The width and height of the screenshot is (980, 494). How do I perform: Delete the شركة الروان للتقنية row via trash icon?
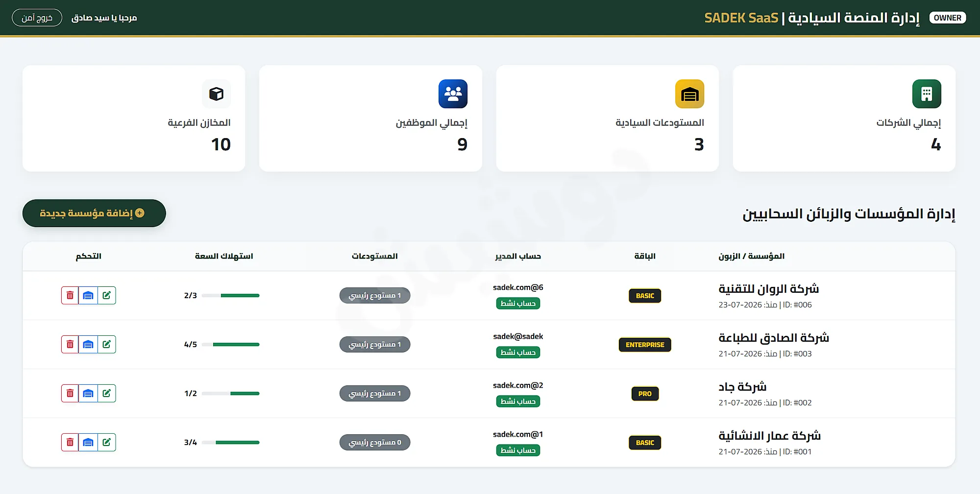(70, 295)
